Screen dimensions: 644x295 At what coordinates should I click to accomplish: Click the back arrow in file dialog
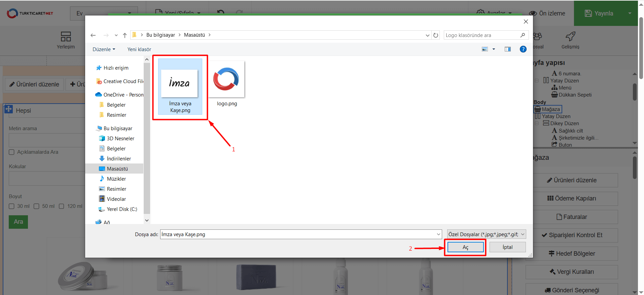click(93, 35)
